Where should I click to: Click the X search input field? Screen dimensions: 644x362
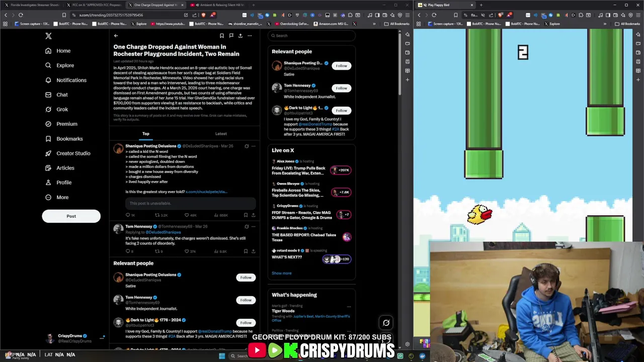tap(311, 36)
